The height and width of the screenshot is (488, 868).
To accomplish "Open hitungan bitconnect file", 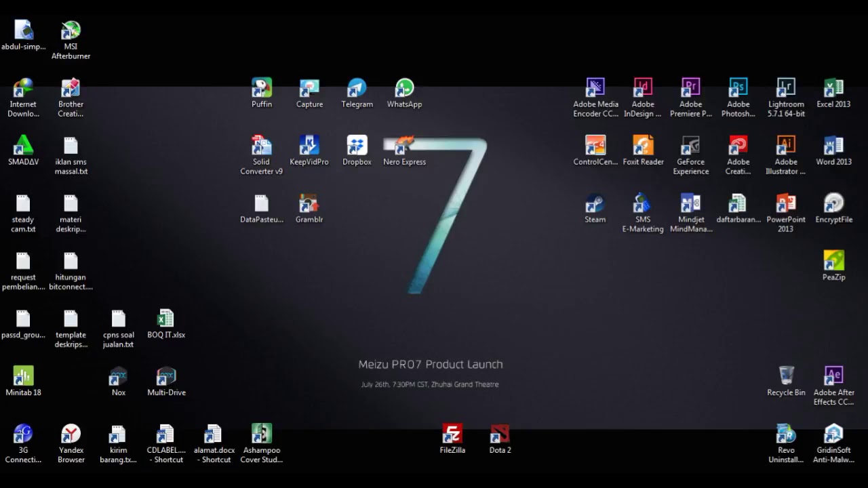I will click(71, 261).
